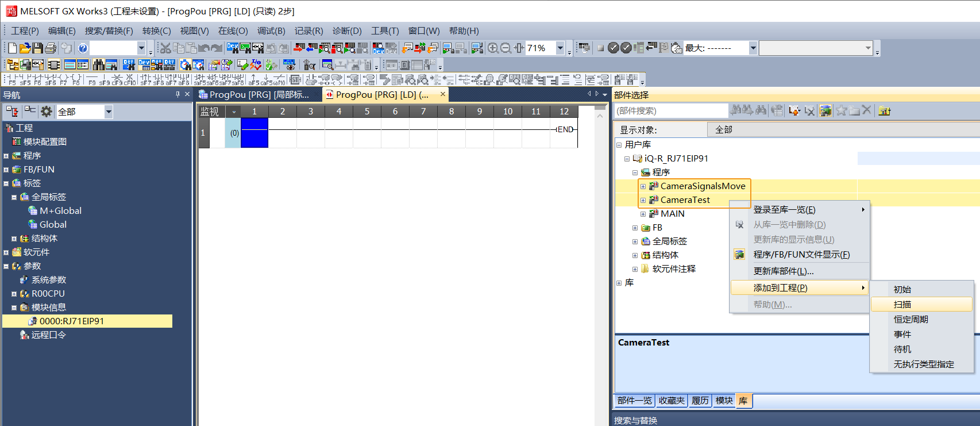Screen dimensions: 980x426
Task: Insert coil with F7 ladder icon
Action: 63,79
